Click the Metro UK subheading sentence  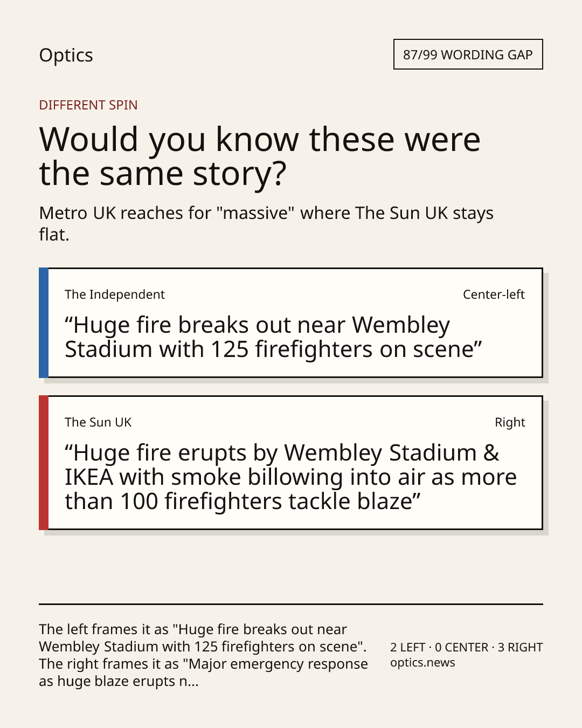click(266, 223)
